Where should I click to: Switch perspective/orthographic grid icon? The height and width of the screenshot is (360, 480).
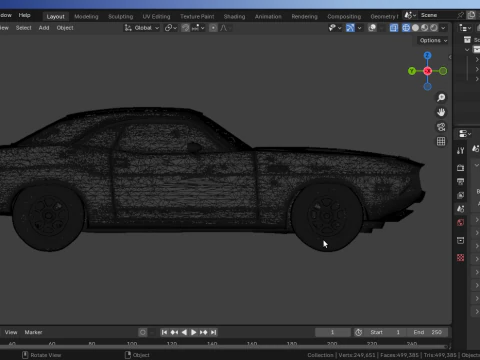pos(441,141)
